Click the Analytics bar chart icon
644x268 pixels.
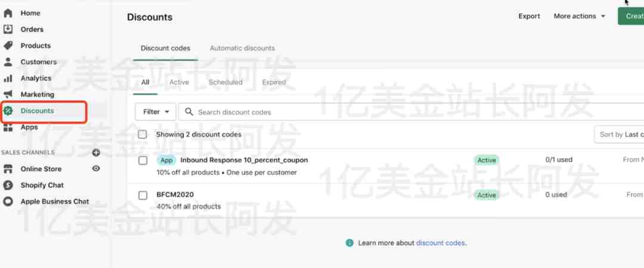click(x=8, y=78)
